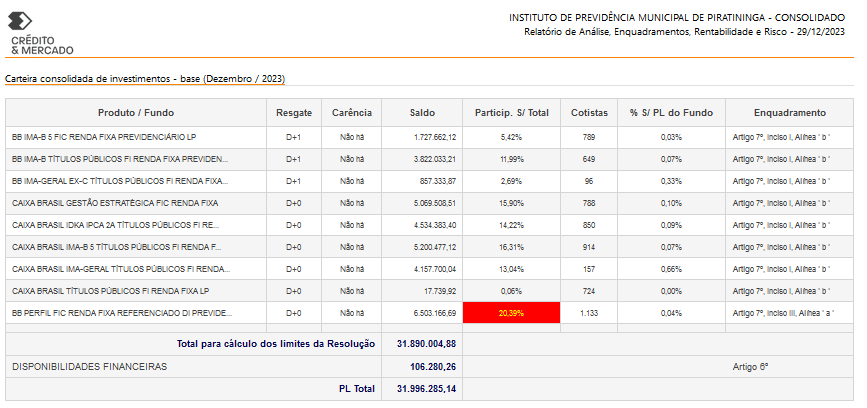Click BB PERFIL FIC RENDA FIXA REFERENCIADO row name
Screen dimensions: 867x408
[122, 313]
